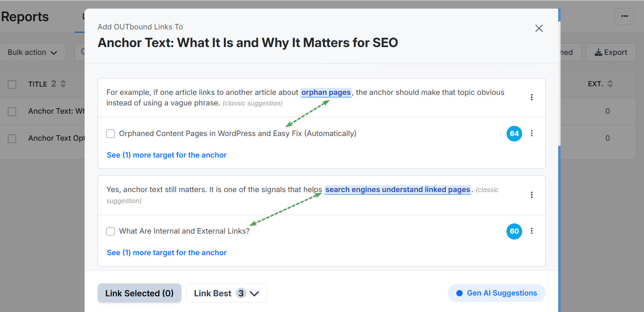Check the Orphaned Content Pages in WordPress target

110,134
